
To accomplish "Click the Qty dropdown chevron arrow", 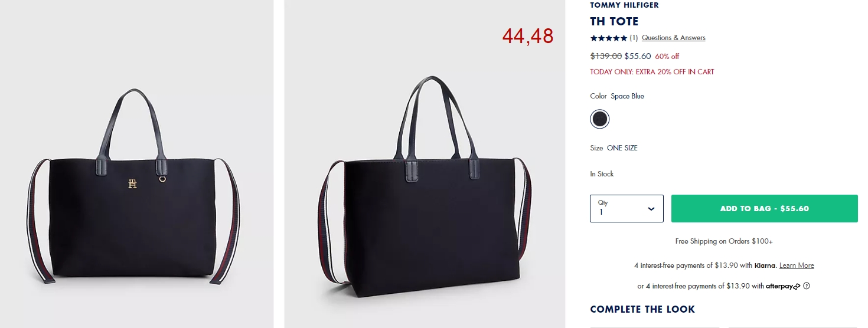I will (x=651, y=209).
